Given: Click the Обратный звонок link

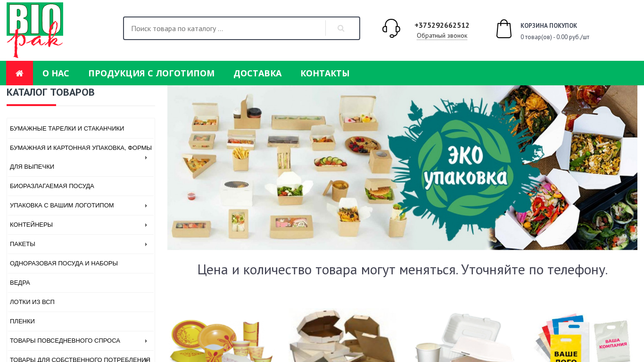Looking at the screenshot, I should [x=442, y=36].
